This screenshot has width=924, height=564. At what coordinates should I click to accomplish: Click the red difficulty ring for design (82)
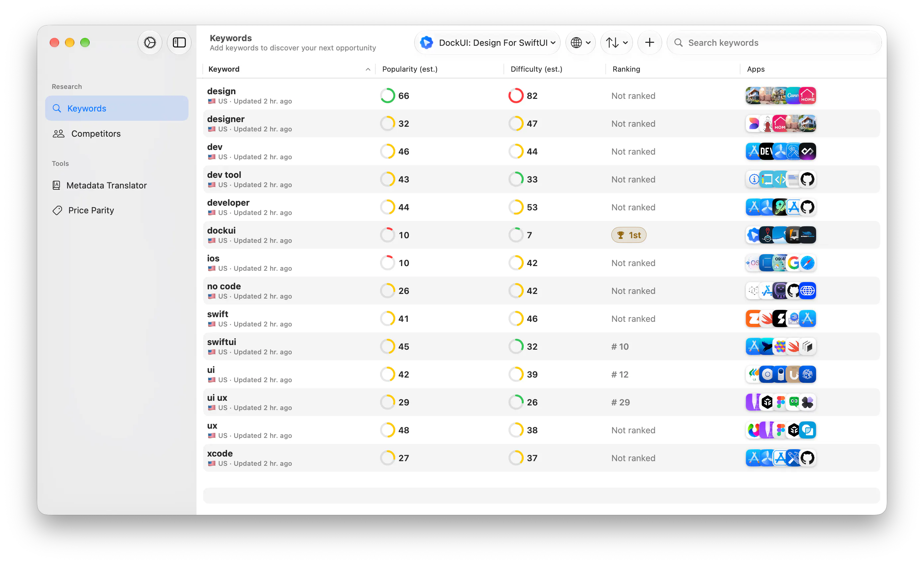pyautogui.click(x=516, y=96)
